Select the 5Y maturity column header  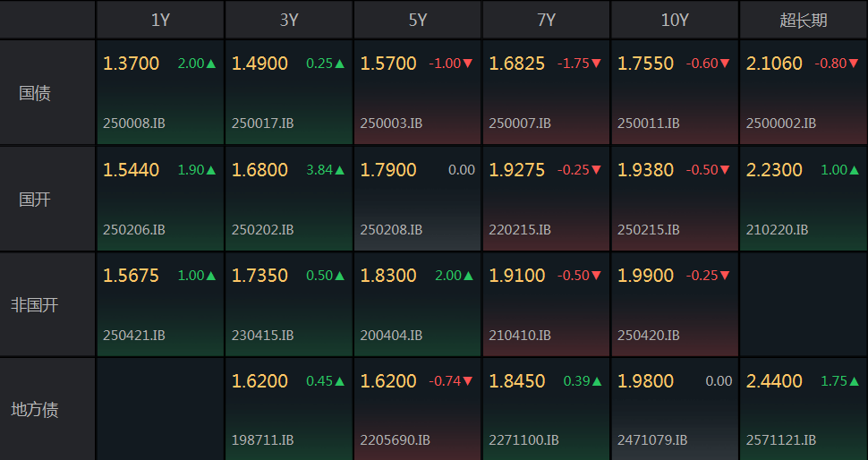(418, 20)
